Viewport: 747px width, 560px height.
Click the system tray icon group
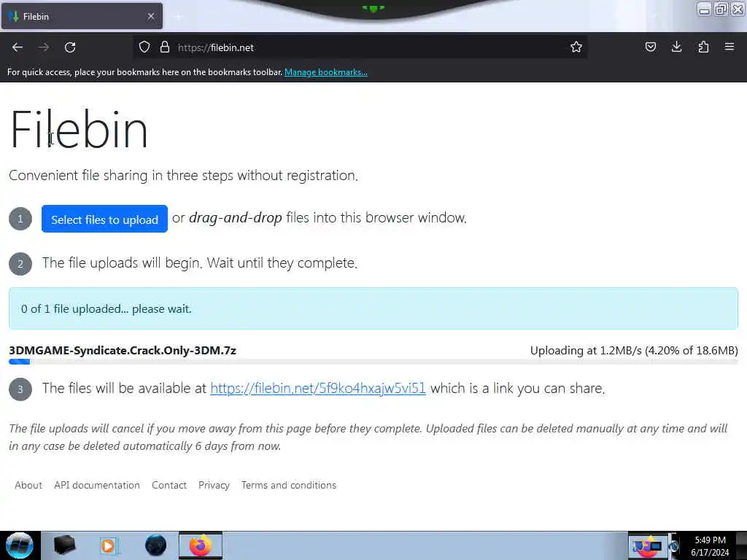coord(648,545)
